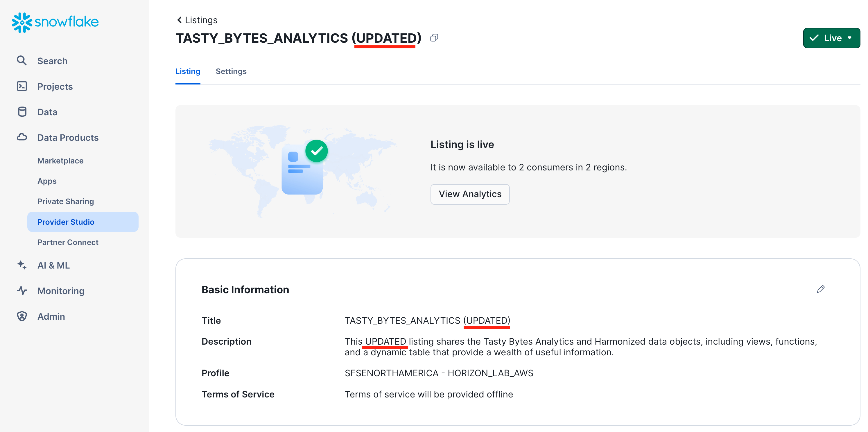This screenshot has width=868, height=432.
Task: Click the Admin shield icon
Action: 22,316
